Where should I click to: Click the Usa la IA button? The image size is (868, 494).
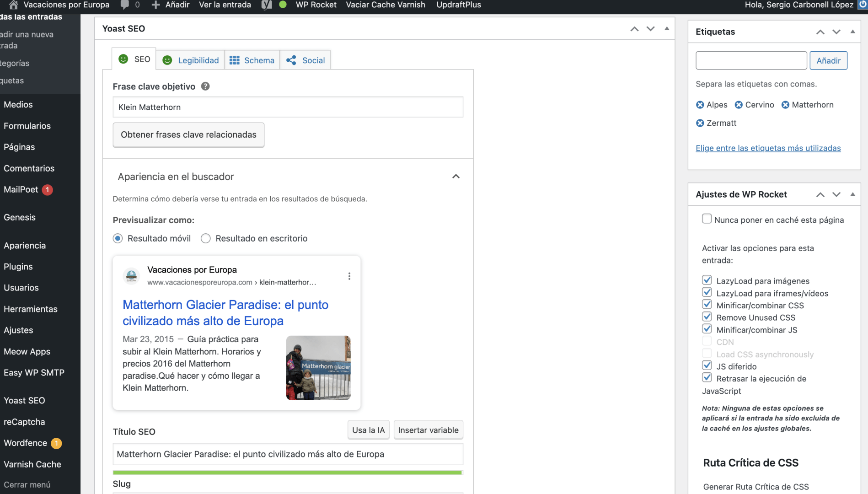(x=369, y=430)
